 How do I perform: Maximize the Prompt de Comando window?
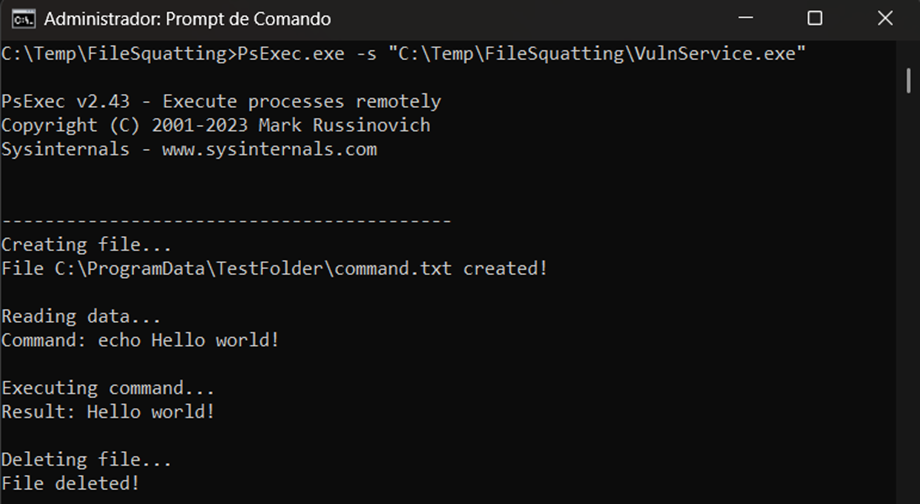click(814, 19)
